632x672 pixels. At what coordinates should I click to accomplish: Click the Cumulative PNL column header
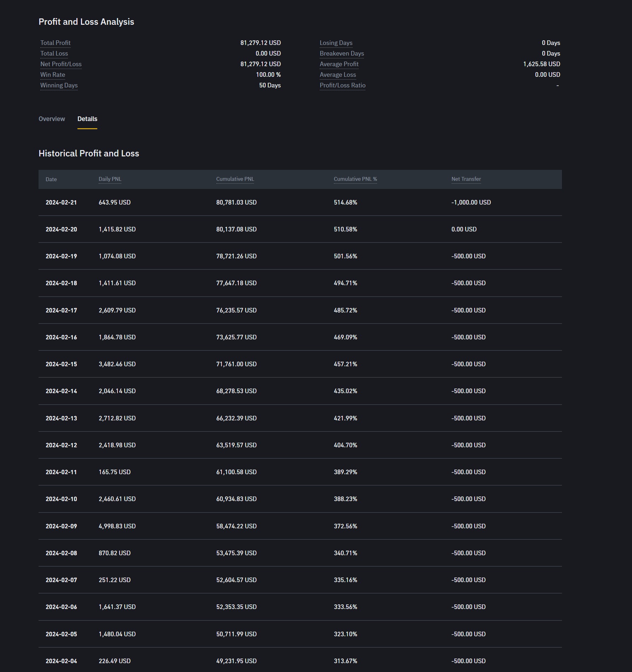(x=235, y=179)
